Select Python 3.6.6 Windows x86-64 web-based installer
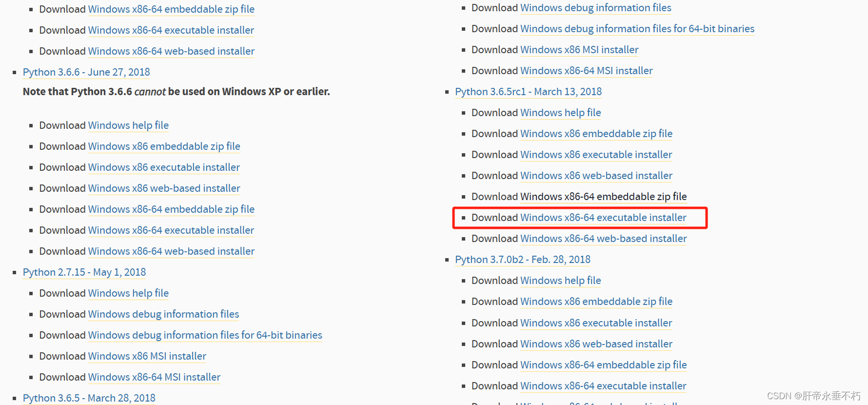Viewport: 868px width, 405px height. tap(171, 251)
